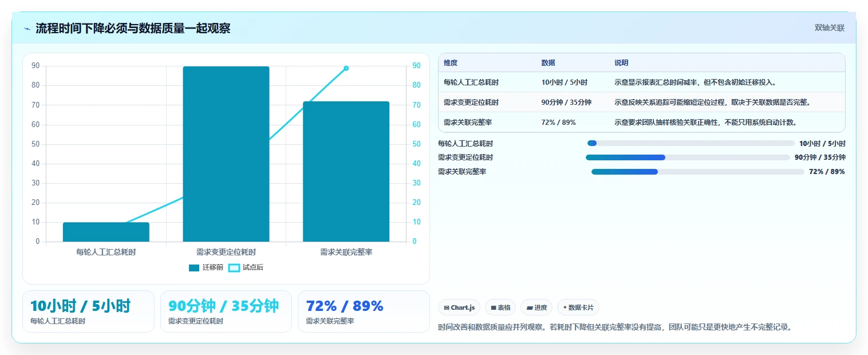Click the description starting 示意显示报表汇总时间减半
Image resolution: width=868 pixels, height=355 pixels.
(x=696, y=82)
